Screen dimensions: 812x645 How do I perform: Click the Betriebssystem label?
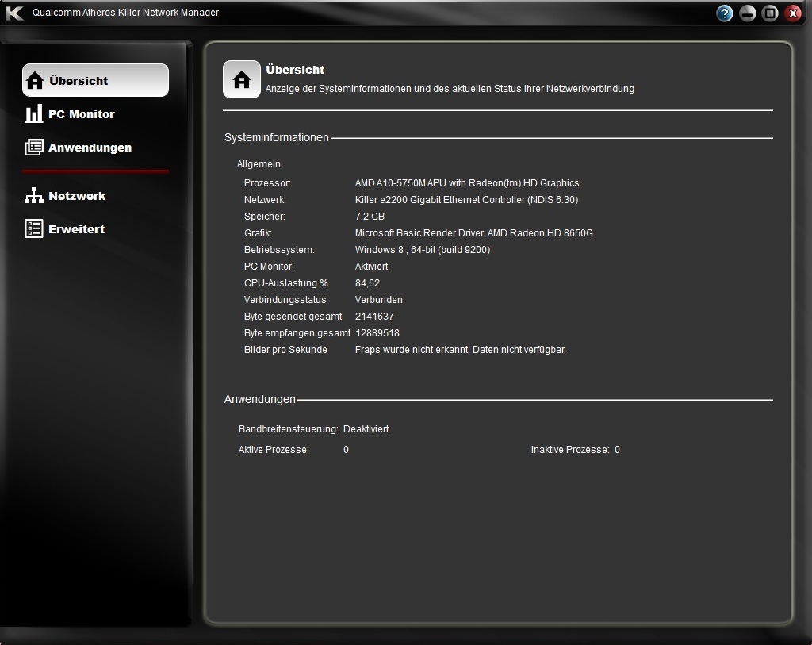[279, 249]
